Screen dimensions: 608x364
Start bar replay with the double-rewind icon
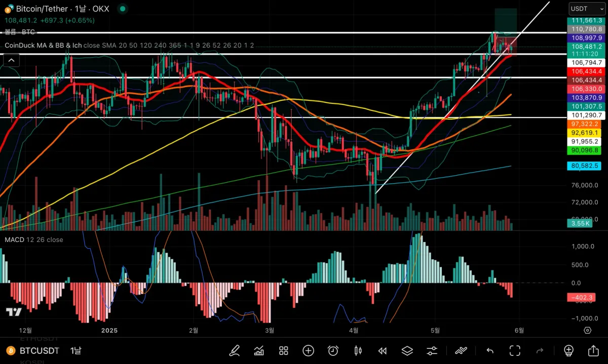tap(383, 350)
